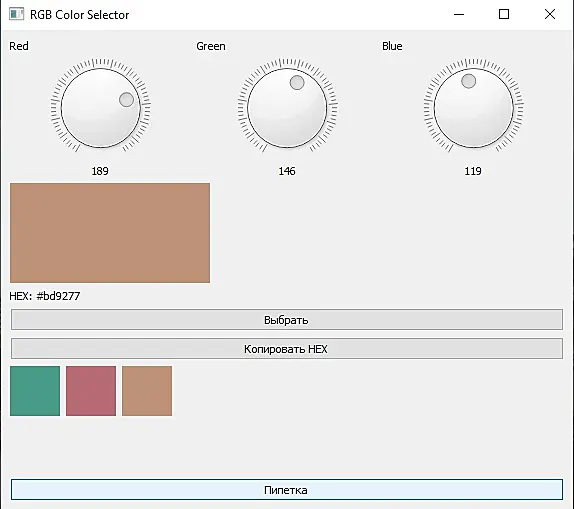
Task: Select the rose pink saved swatch
Action: [x=91, y=391]
